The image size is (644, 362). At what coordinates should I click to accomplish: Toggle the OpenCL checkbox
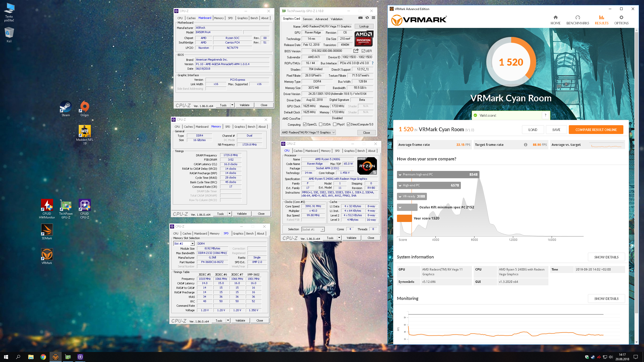click(x=305, y=124)
